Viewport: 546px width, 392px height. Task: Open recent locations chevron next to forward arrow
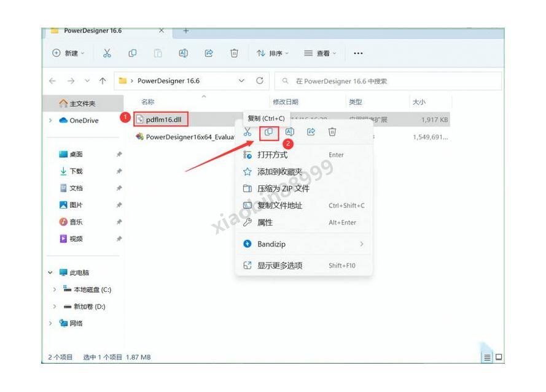tap(87, 81)
